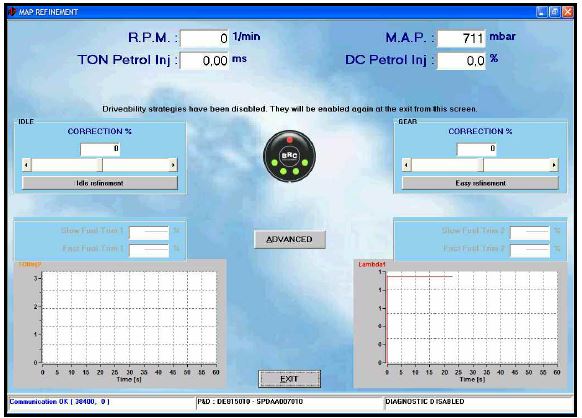
Task: Click right arrow of IDLE correction slider
Action: pyautogui.click(x=173, y=164)
